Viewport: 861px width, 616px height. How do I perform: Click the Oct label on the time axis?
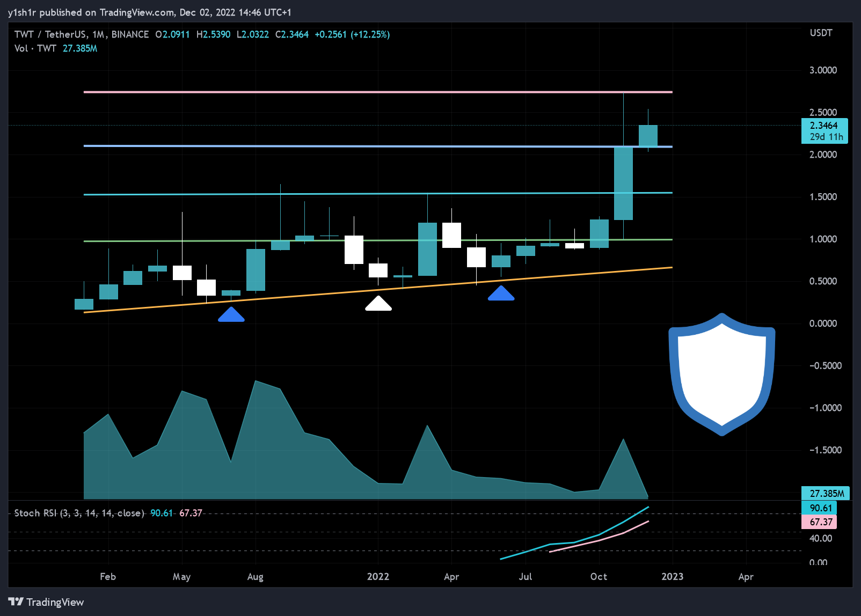(599, 576)
